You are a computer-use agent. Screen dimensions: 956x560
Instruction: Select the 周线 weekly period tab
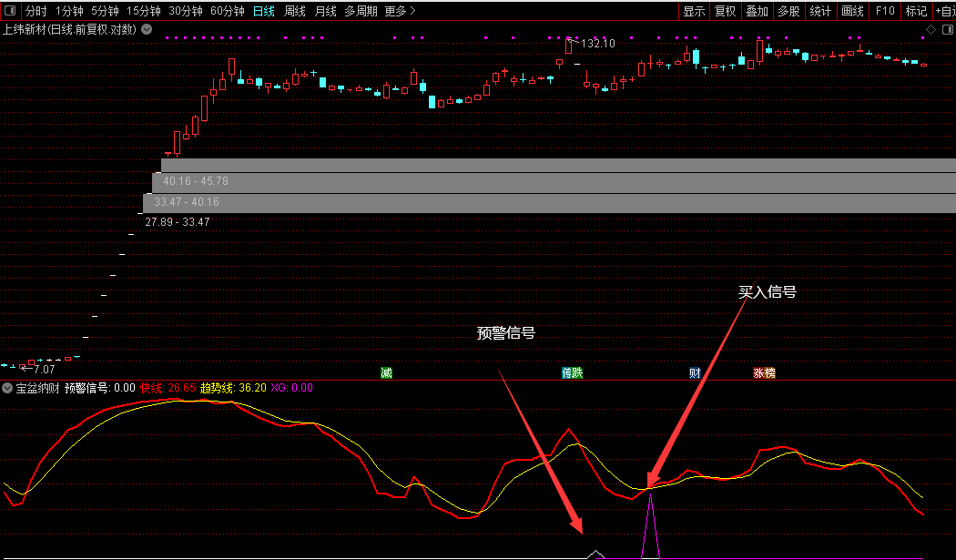tap(295, 11)
